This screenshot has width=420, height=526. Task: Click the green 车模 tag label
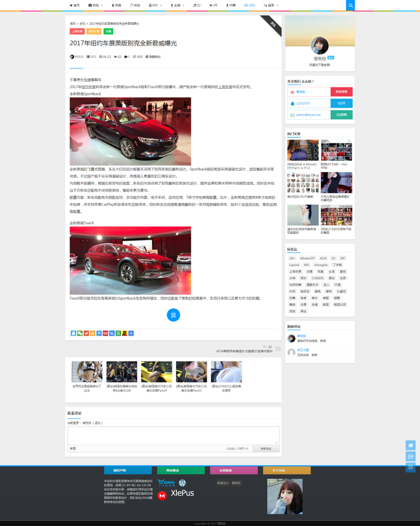click(x=108, y=31)
